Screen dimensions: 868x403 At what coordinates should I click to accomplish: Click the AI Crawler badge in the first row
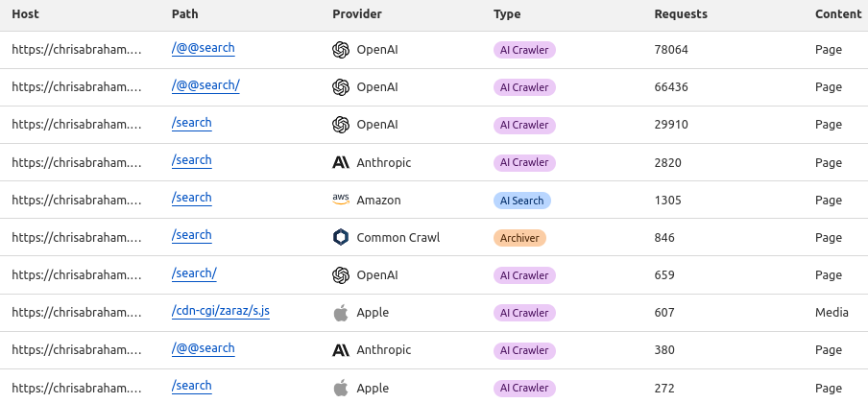click(x=524, y=50)
